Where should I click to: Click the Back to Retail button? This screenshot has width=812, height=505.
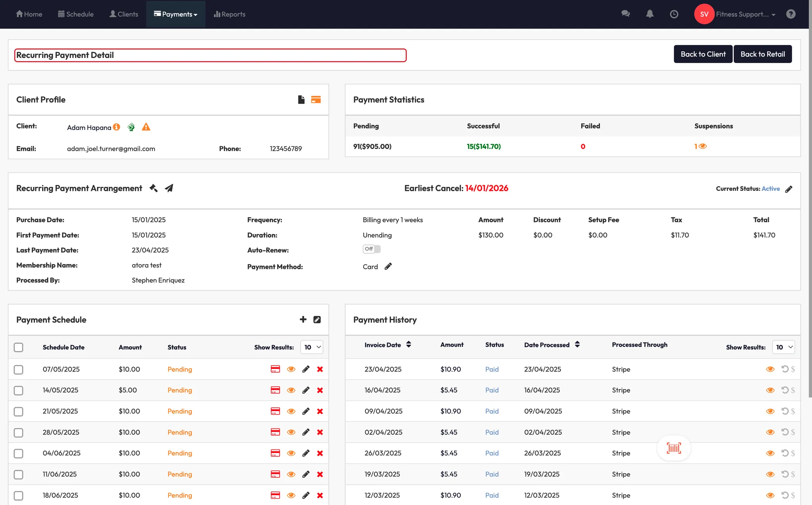762,54
